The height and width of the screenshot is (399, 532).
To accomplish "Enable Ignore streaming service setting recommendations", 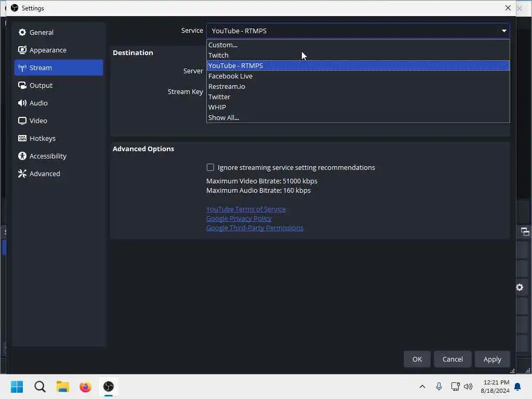I will pos(210,168).
